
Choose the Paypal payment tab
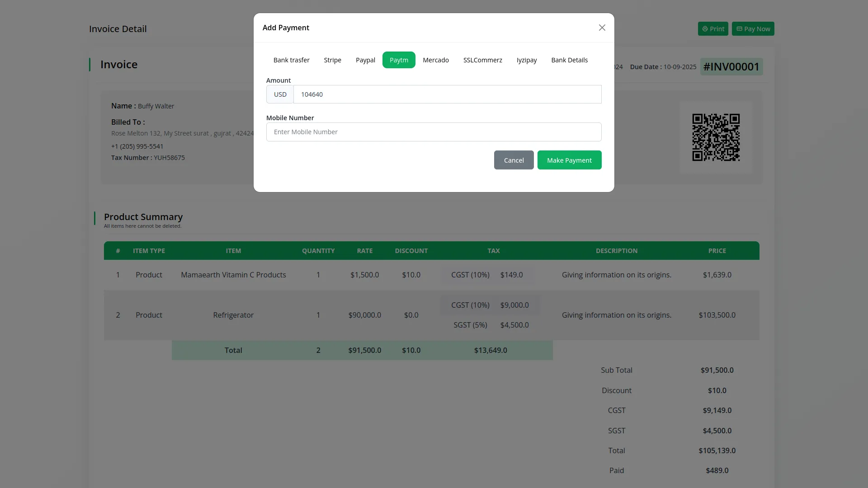click(x=365, y=60)
